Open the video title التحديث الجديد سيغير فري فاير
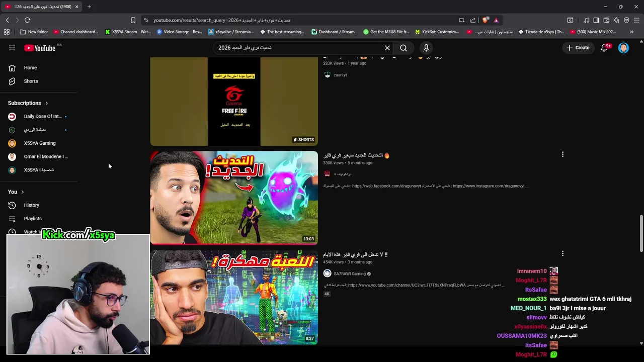This screenshot has width=644, height=362. tap(356, 155)
